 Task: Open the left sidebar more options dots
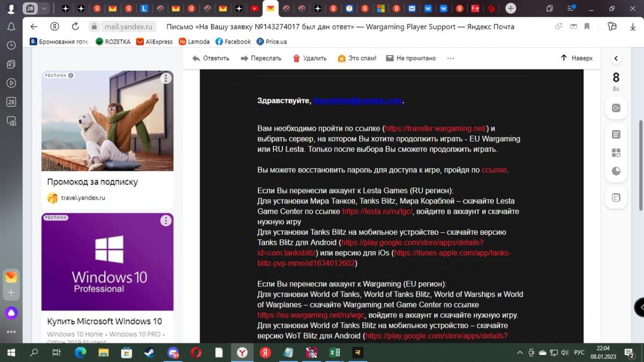click(x=11, y=332)
